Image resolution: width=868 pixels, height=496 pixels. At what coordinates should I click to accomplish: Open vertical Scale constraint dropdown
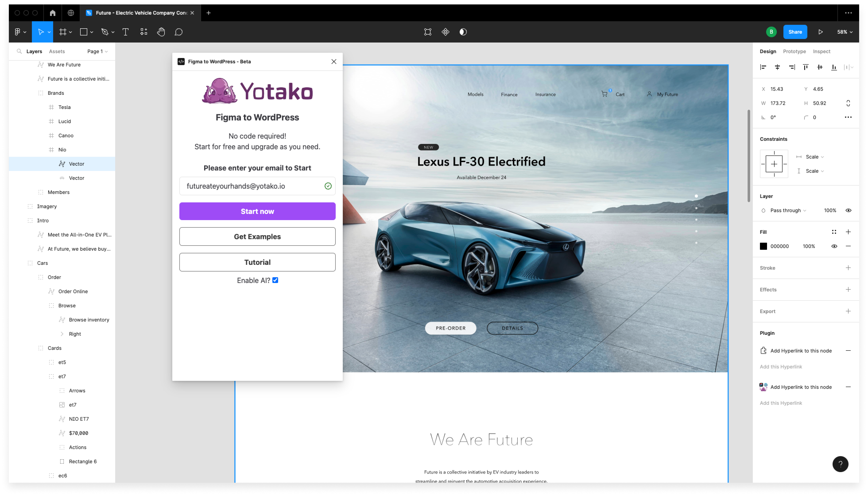(815, 171)
